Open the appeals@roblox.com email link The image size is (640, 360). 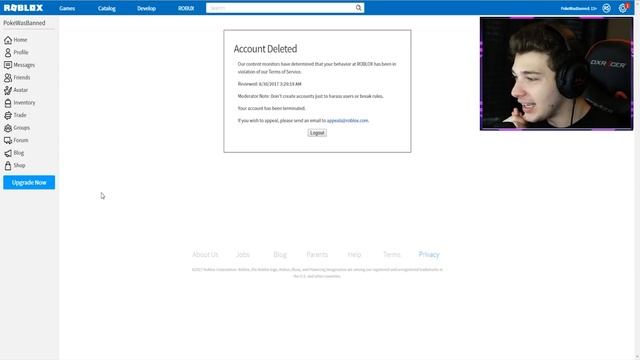[347, 120]
